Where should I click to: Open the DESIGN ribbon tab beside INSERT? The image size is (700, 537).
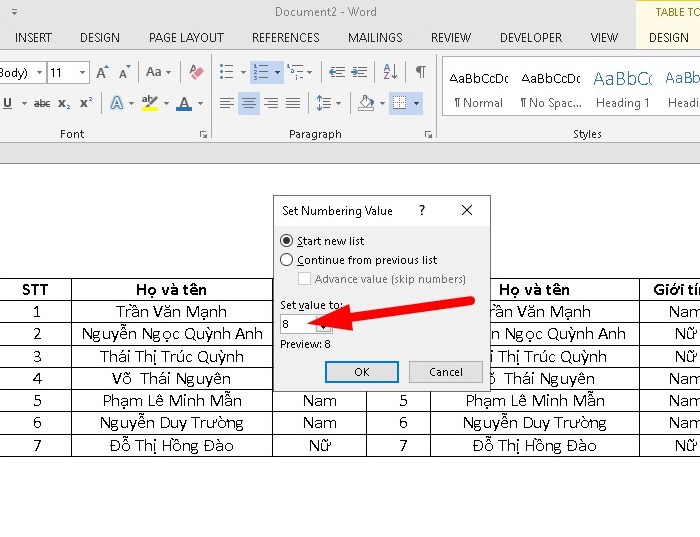click(100, 37)
